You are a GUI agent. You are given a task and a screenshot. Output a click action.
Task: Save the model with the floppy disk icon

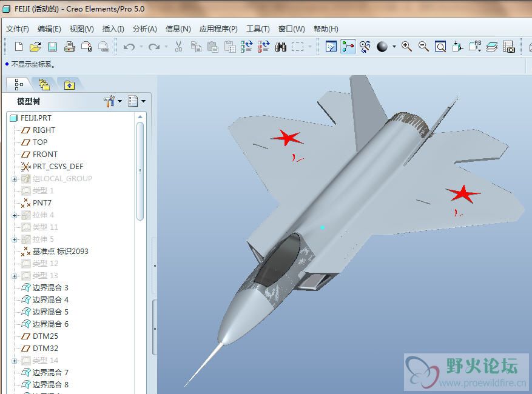tap(52, 47)
